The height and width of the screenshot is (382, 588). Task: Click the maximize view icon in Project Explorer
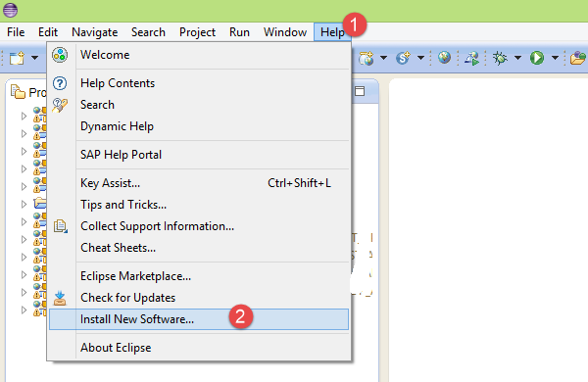[360, 91]
